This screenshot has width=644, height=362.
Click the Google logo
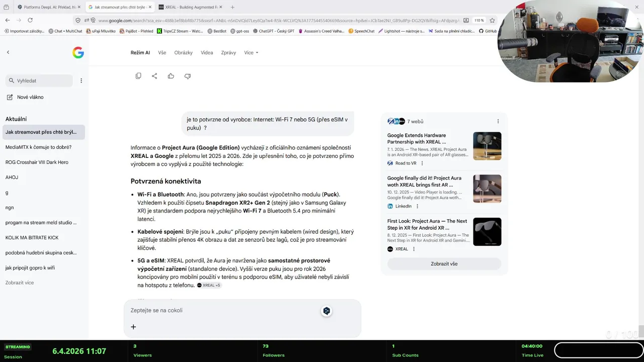78,52
